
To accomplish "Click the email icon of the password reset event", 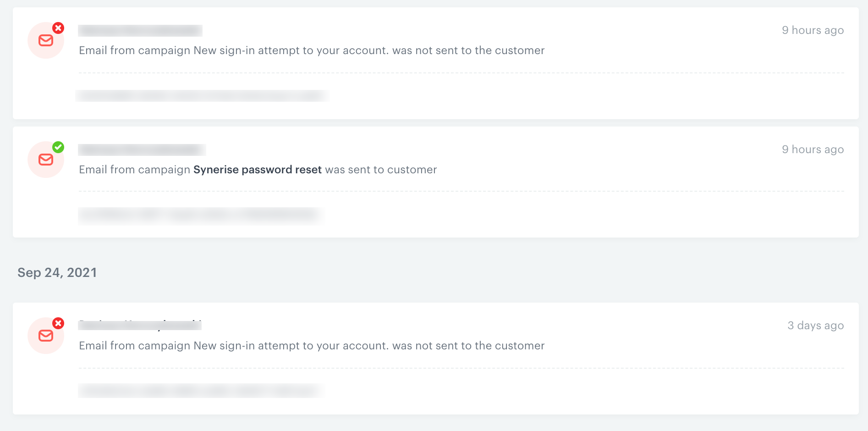I will coord(46,160).
